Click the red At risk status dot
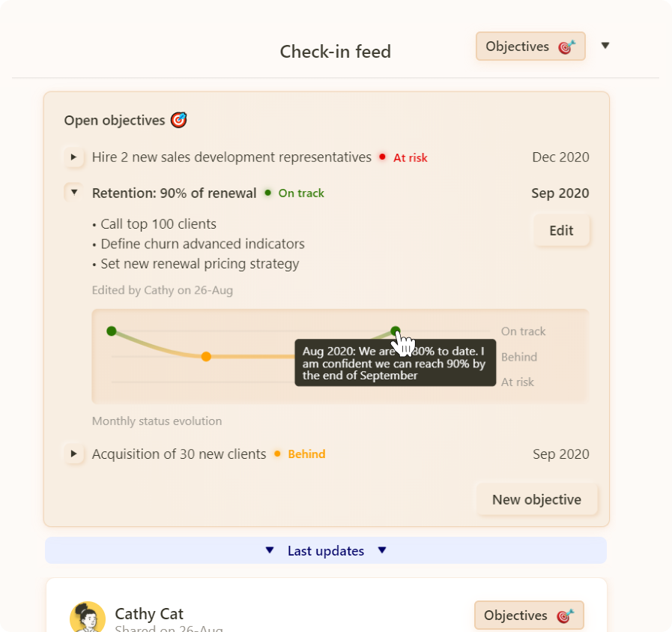Screen dimensions: 672x632 pyautogui.click(x=382, y=157)
